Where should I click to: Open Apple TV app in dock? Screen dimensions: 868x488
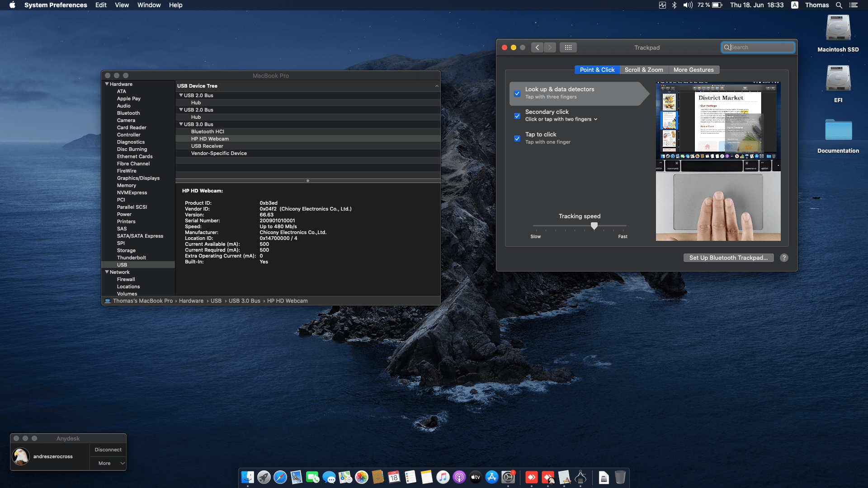point(476,477)
